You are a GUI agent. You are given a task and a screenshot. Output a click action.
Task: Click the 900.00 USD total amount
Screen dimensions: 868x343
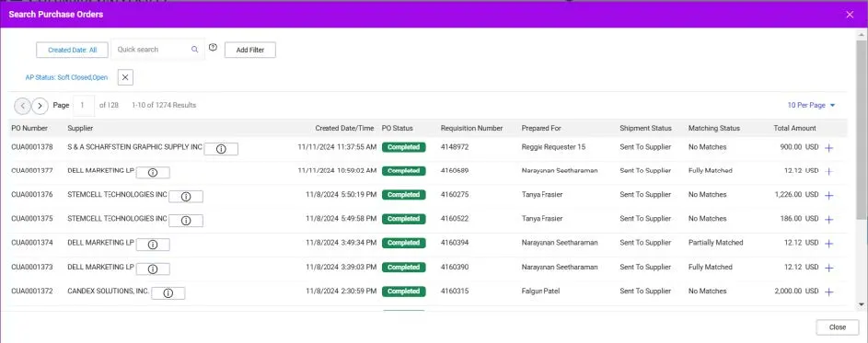click(799, 147)
